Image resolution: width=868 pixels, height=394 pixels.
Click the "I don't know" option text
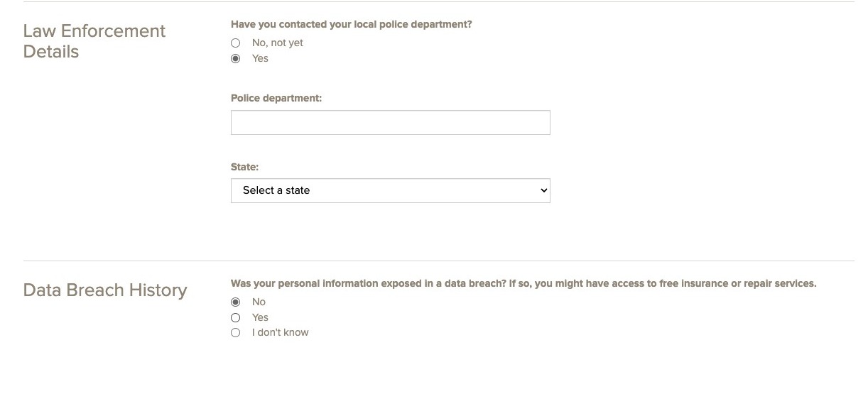(280, 333)
